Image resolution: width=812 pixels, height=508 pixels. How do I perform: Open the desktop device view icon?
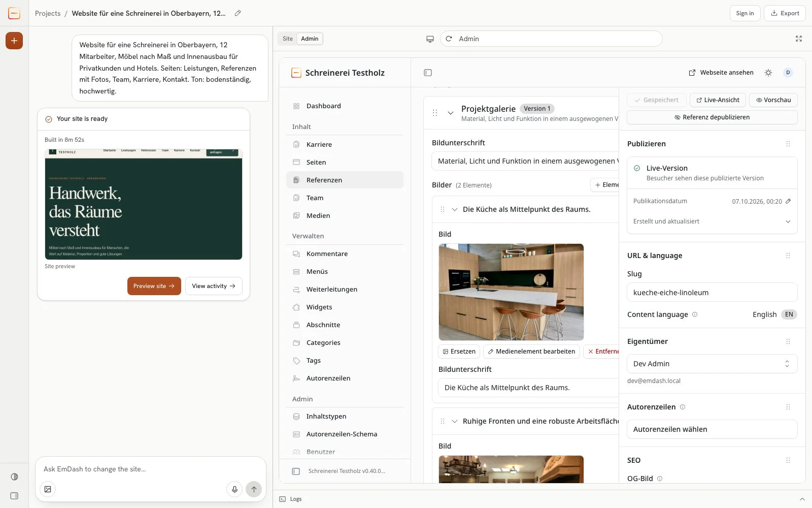(x=430, y=39)
